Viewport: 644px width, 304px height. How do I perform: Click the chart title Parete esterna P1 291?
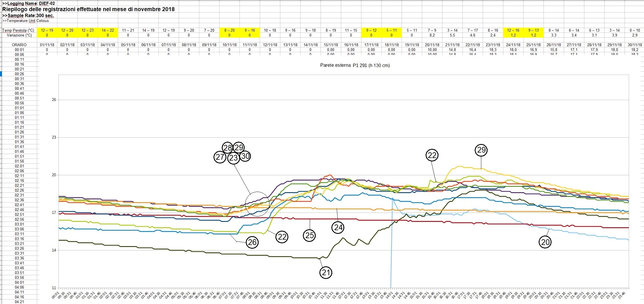[355, 65]
